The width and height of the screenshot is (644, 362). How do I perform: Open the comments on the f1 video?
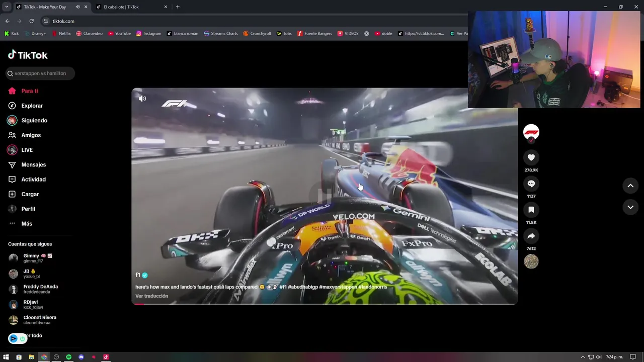(x=531, y=184)
